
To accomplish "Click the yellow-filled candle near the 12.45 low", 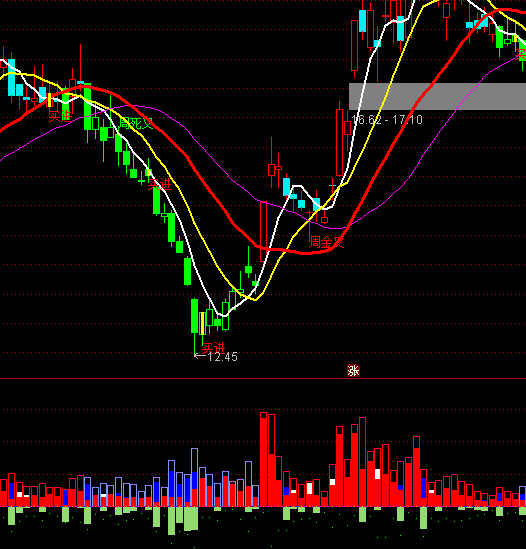I will click(x=202, y=324).
